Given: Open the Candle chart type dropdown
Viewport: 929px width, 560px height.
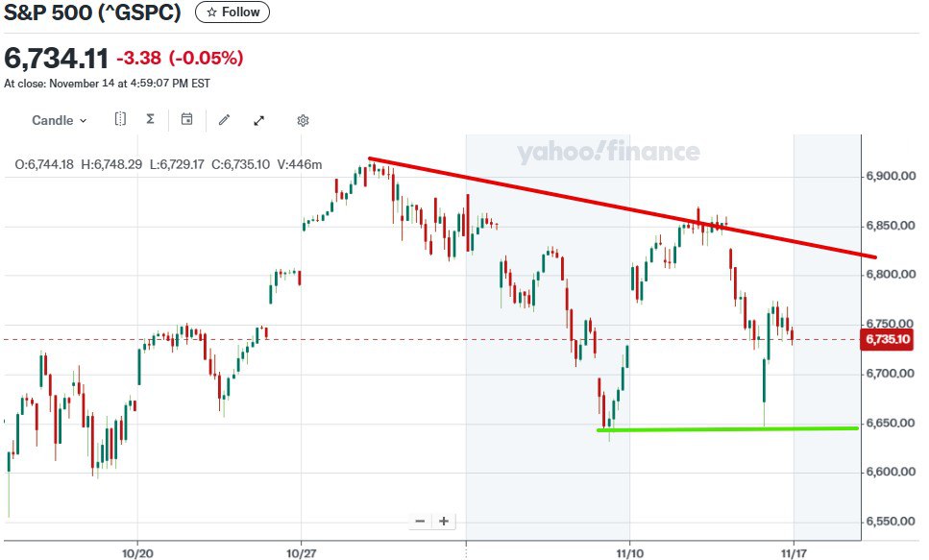Looking at the screenshot, I should [59, 120].
